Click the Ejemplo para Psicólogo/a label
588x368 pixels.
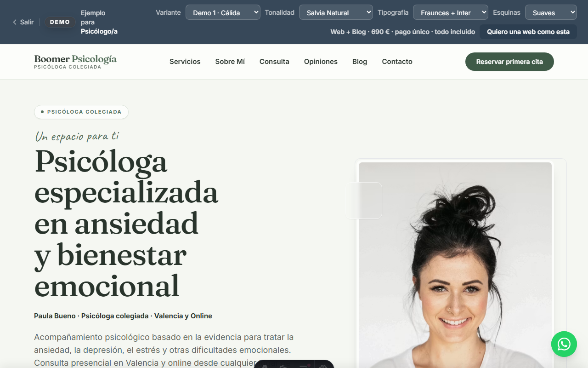point(99,22)
